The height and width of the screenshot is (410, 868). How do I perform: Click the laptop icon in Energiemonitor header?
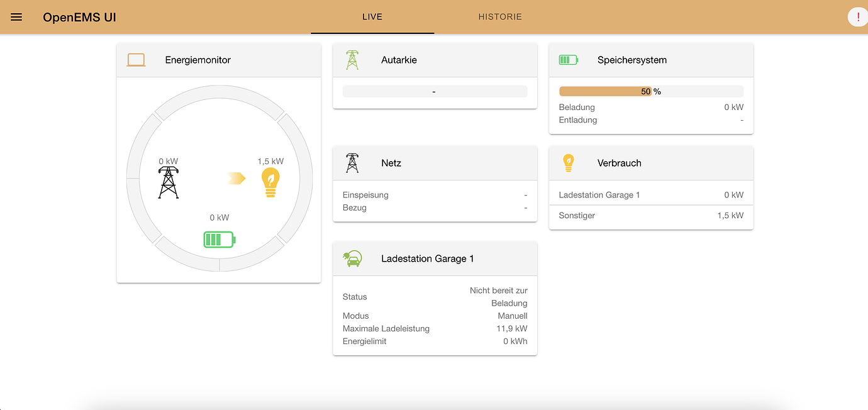[136, 60]
